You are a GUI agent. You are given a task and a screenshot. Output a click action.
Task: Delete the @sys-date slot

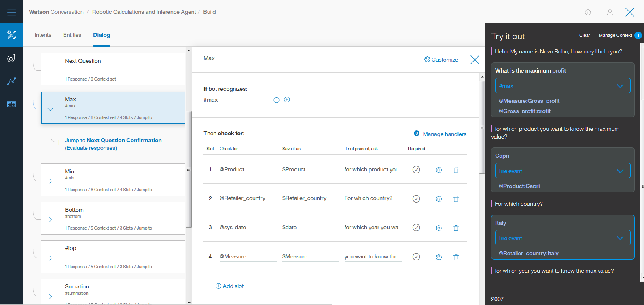click(x=456, y=228)
